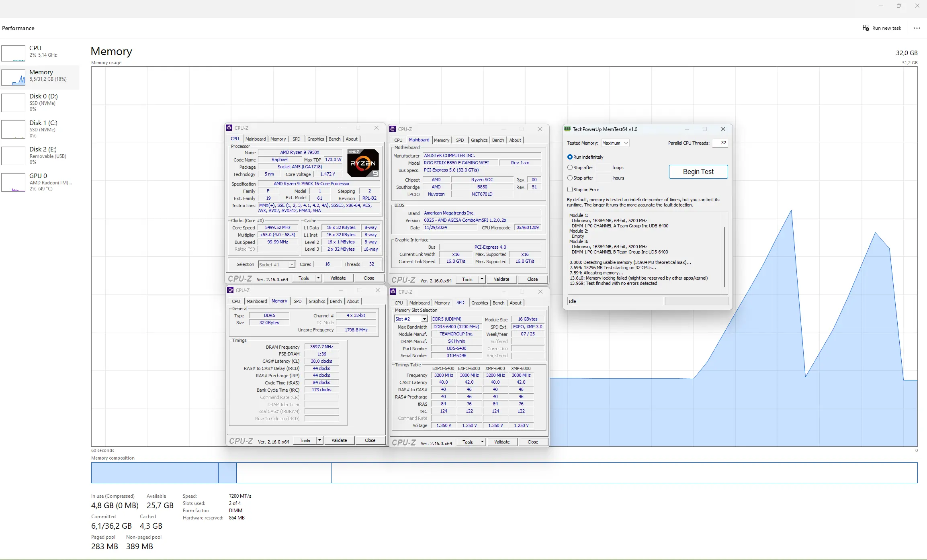927x560 pixels.
Task: Click the Run new task icon
Action: [x=866, y=28]
